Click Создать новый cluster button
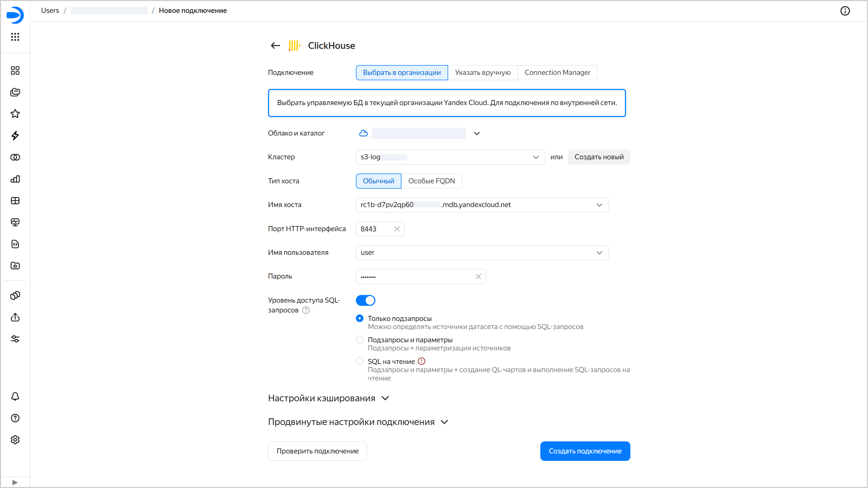This screenshot has height=488, width=868. point(599,157)
